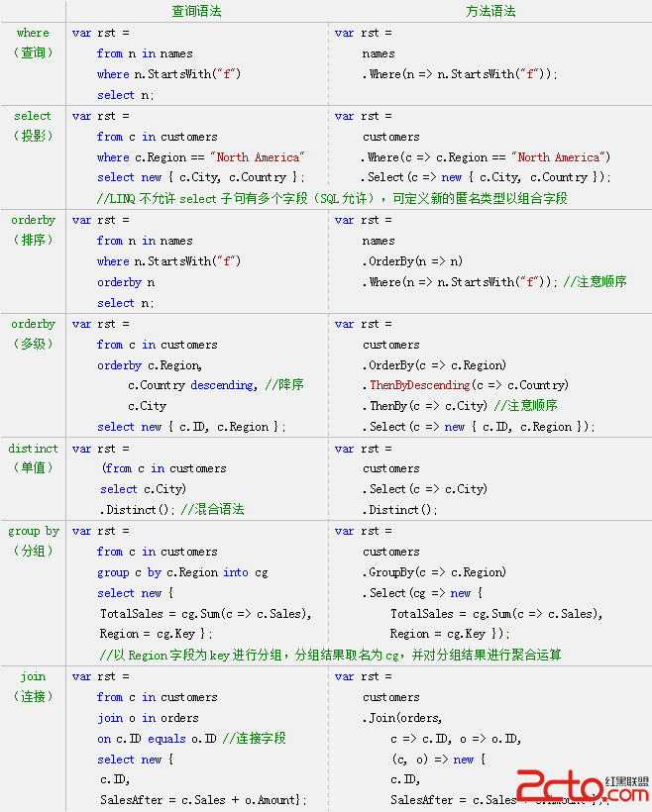
Task: Click '.Distinct();' in the method syntax column
Action: click(400, 510)
